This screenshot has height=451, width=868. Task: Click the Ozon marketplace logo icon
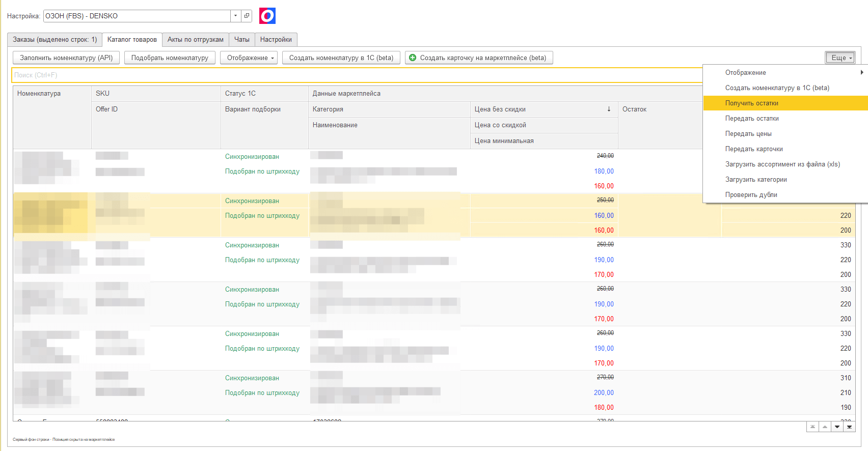click(267, 16)
